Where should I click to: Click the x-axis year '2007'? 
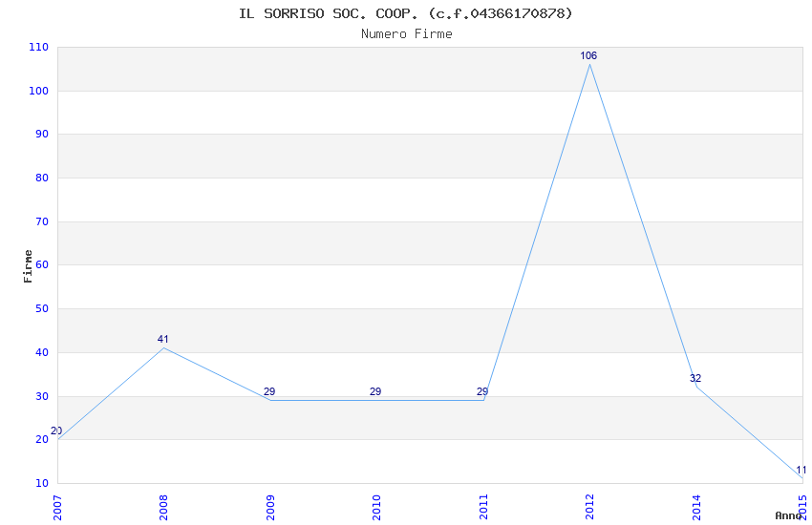point(57,508)
